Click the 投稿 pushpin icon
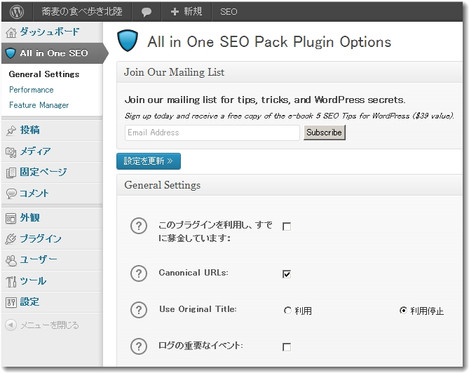The image size is (469, 373). (x=11, y=131)
